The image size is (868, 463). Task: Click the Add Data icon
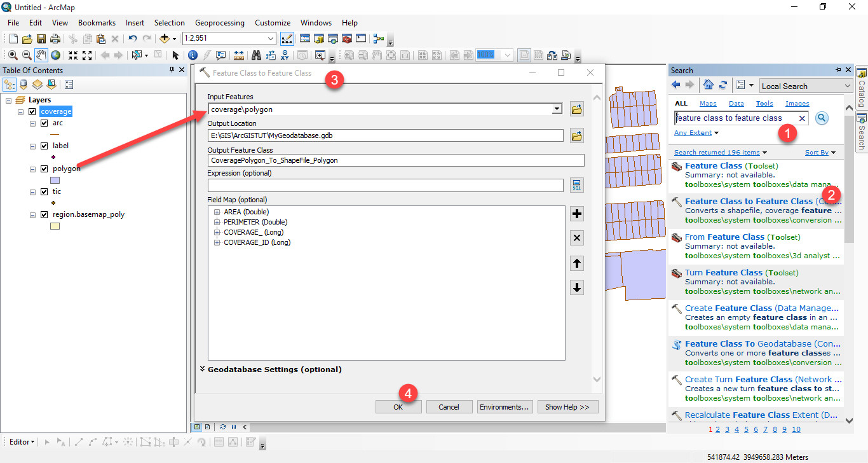(165, 39)
